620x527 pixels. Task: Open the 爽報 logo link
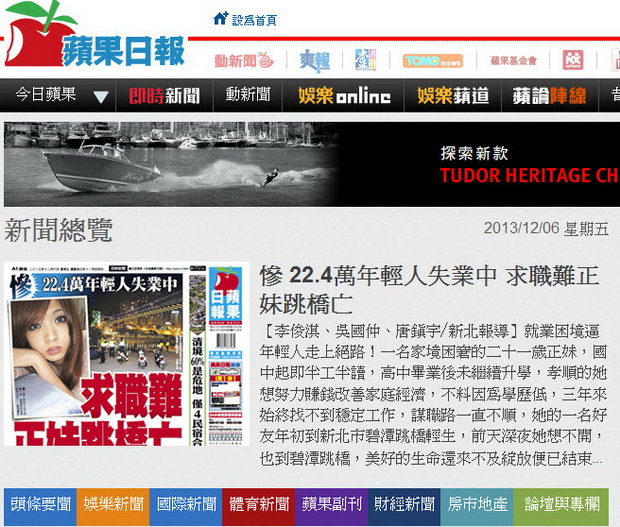pyautogui.click(x=314, y=61)
